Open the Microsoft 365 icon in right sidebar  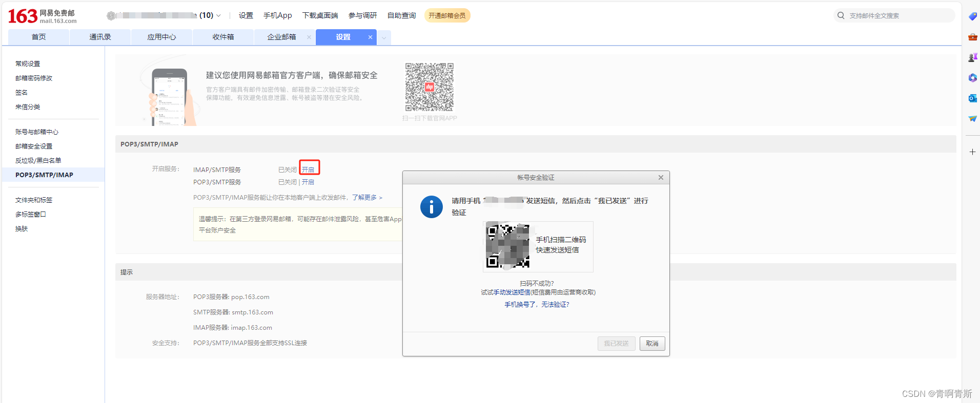pyautogui.click(x=972, y=78)
